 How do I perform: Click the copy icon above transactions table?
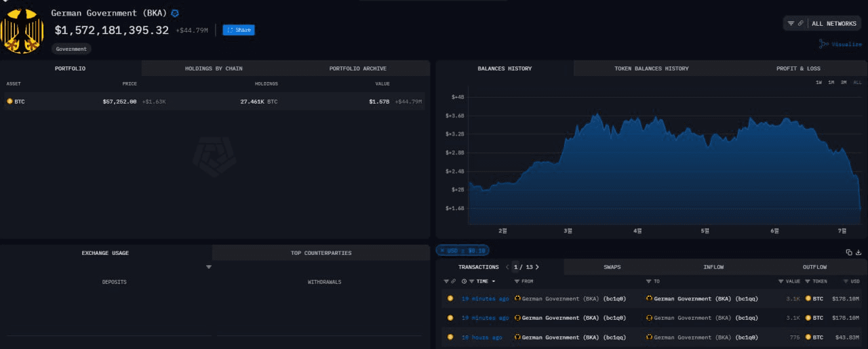pyautogui.click(x=848, y=252)
